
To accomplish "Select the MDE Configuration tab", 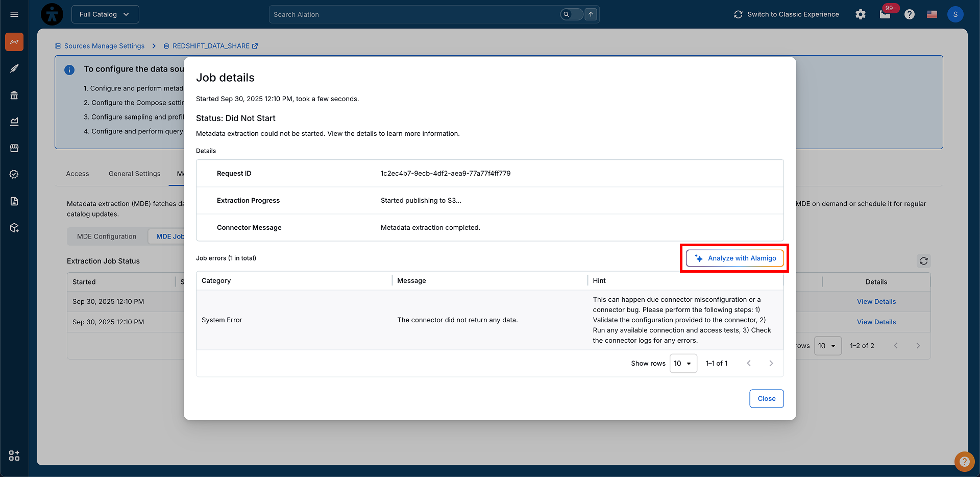I will [107, 236].
